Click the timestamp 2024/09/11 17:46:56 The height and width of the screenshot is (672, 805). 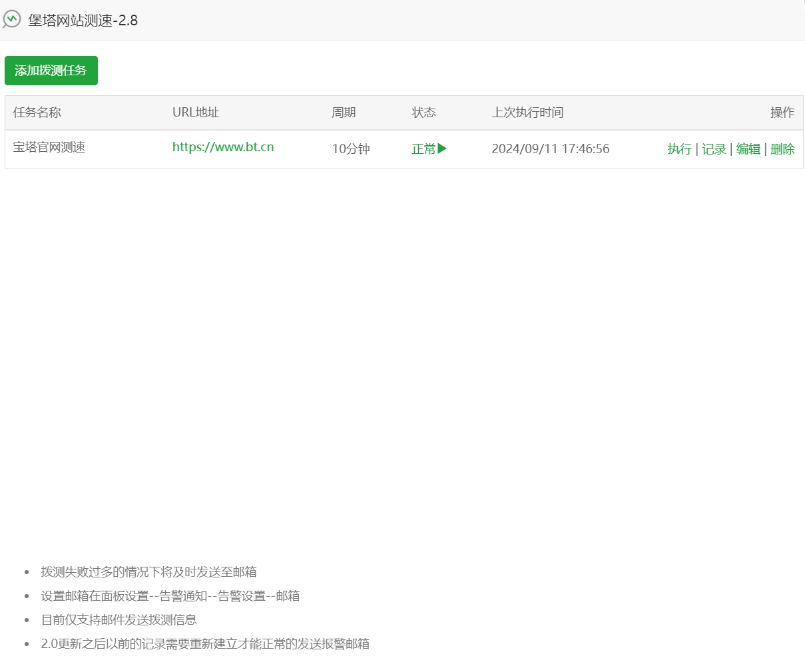click(551, 149)
